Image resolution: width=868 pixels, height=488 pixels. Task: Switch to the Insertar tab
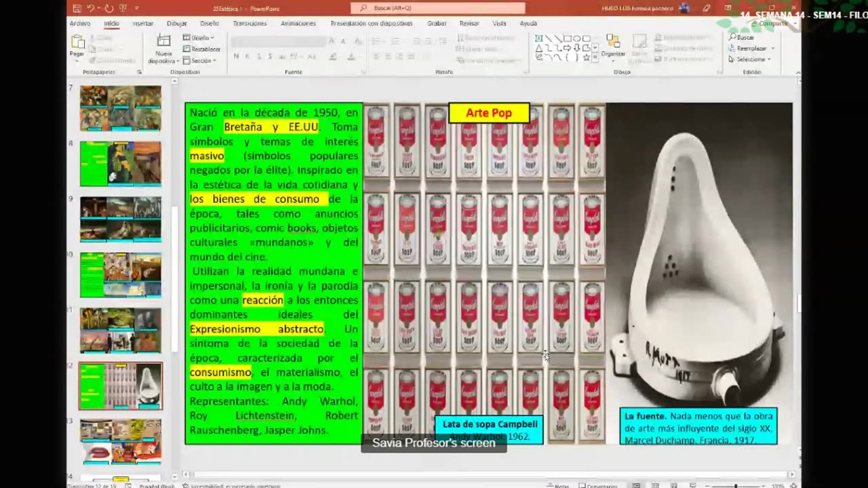click(x=143, y=23)
